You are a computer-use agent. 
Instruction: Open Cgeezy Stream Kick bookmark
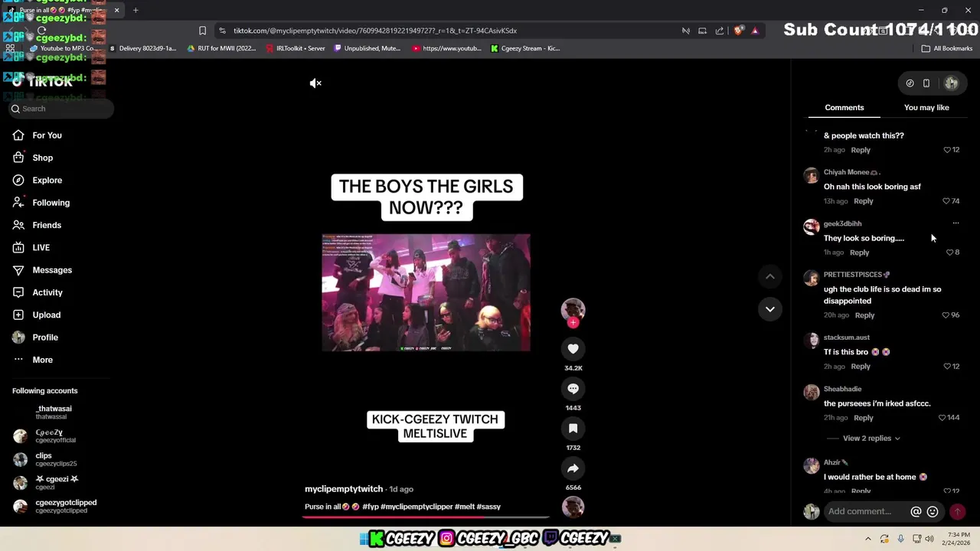(x=525, y=48)
